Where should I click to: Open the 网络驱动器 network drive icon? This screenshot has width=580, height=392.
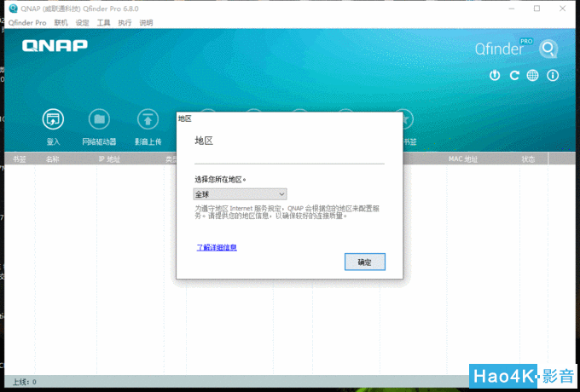pyautogui.click(x=99, y=119)
